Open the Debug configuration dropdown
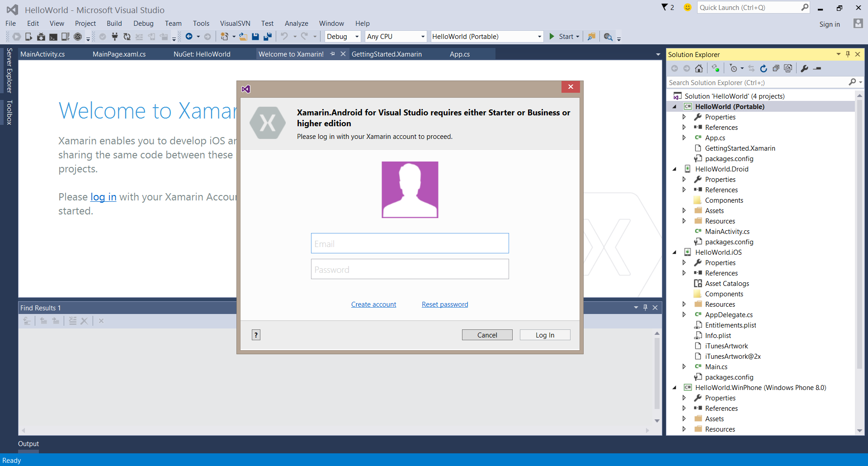Image resolution: width=868 pixels, height=466 pixels. click(x=343, y=37)
